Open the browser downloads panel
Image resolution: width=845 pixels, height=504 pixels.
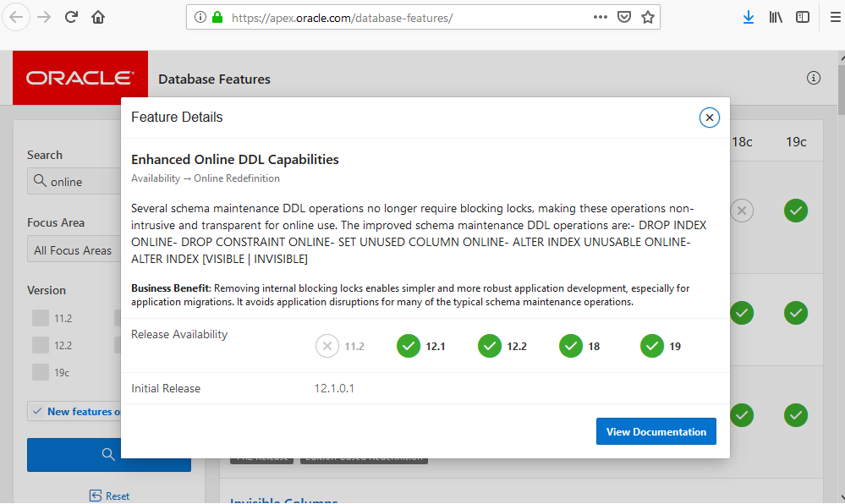[748, 17]
